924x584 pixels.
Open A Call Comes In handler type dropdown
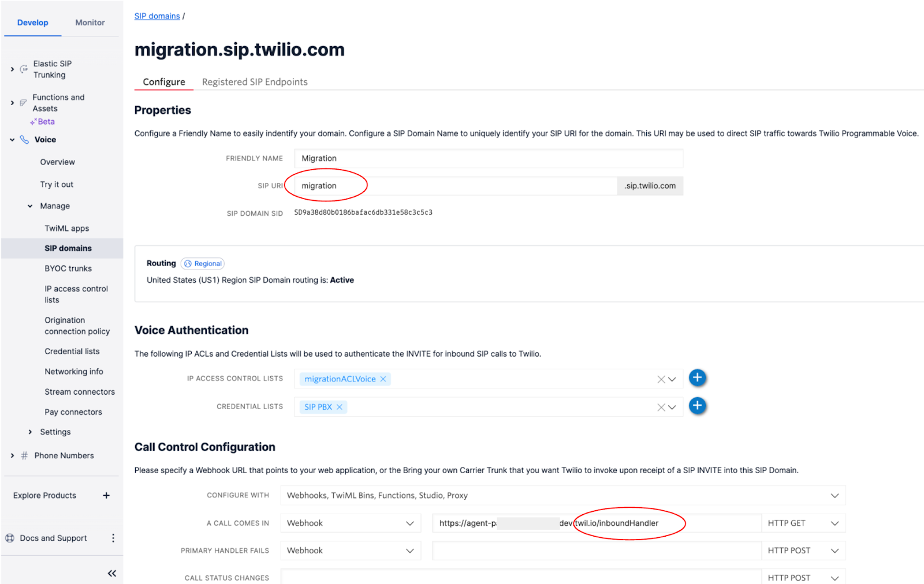pos(351,523)
